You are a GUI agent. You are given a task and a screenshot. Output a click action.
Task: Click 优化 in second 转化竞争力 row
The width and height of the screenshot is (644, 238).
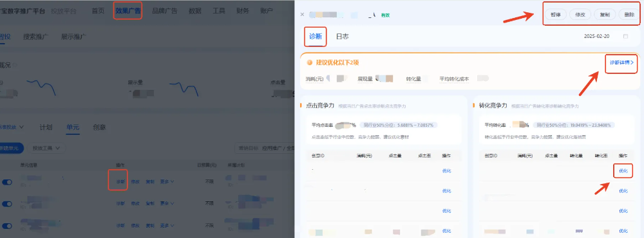tap(623, 191)
